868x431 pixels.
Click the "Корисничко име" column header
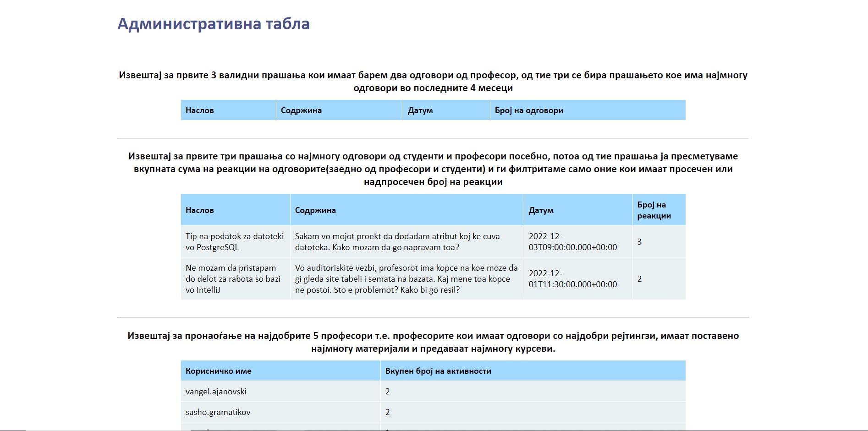219,371
